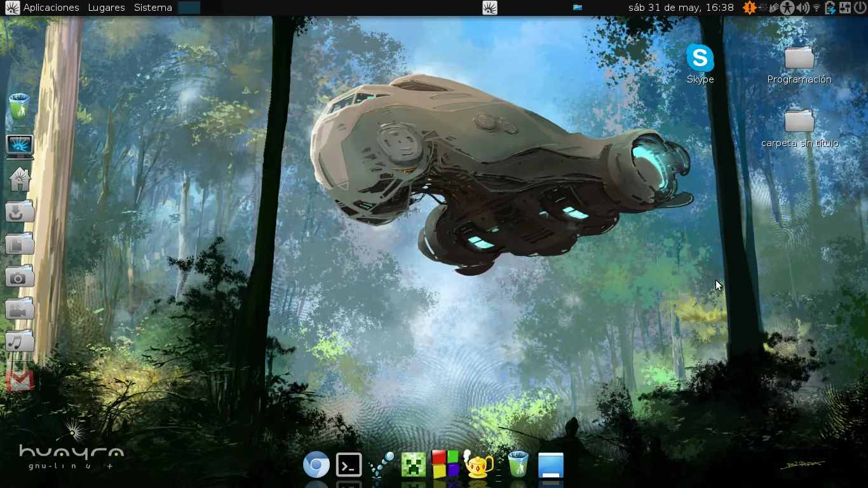Click the Huayra icon in the panel center
The height and width of the screenshot is (488, 868).
tap(489, 8)
